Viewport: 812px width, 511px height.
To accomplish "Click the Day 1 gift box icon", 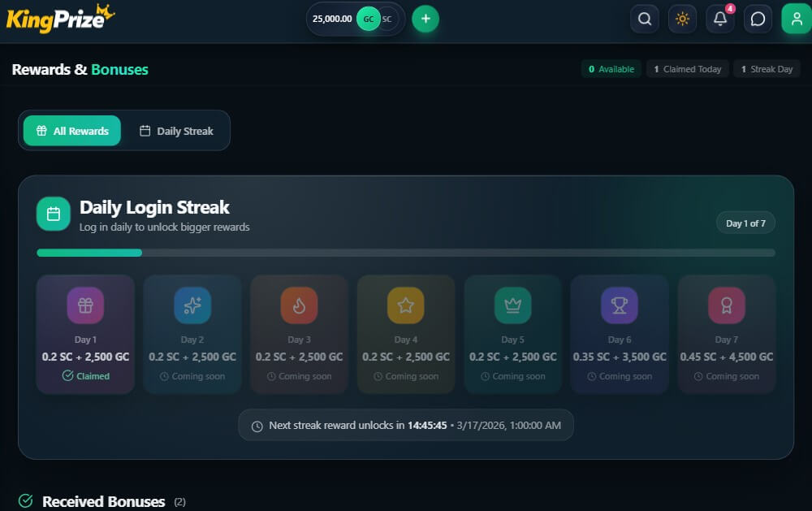I will pos(85,306).
